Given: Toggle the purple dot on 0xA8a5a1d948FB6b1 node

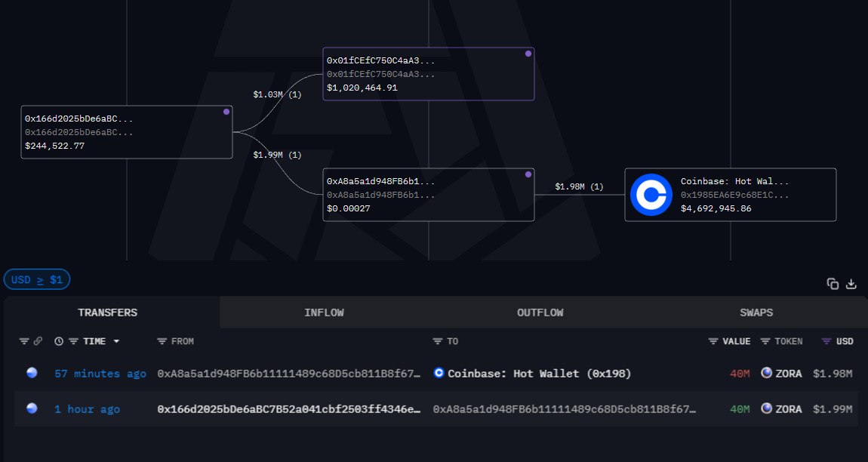Looking at the screenshot, I should pos(528,174).
